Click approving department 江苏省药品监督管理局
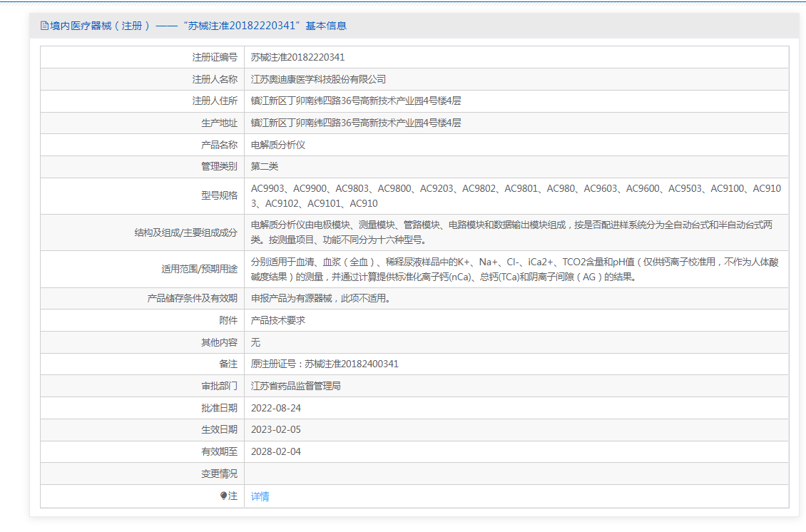This screenshot has height=532, width=806. pyautogui.click(x=296, y=386)
